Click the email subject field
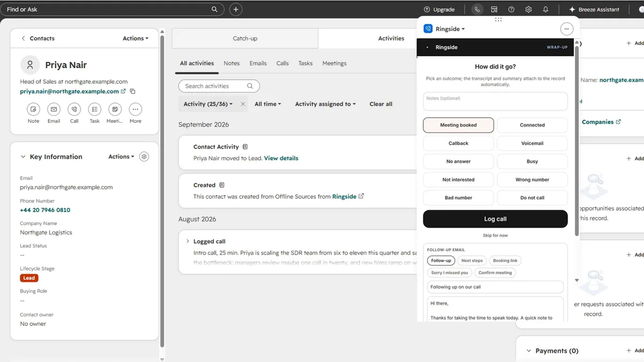Viewport: 644px width, 362px height. pos(495,287)
